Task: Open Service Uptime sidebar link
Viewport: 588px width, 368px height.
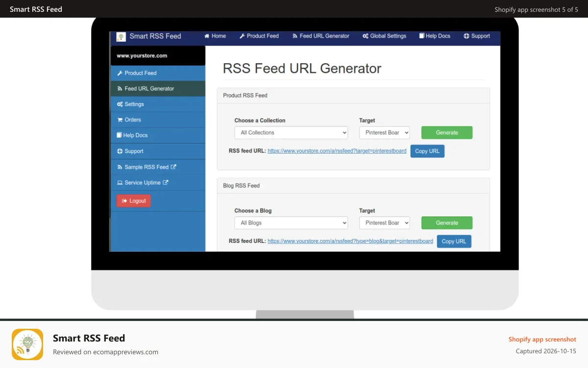Action: point(158,183)
